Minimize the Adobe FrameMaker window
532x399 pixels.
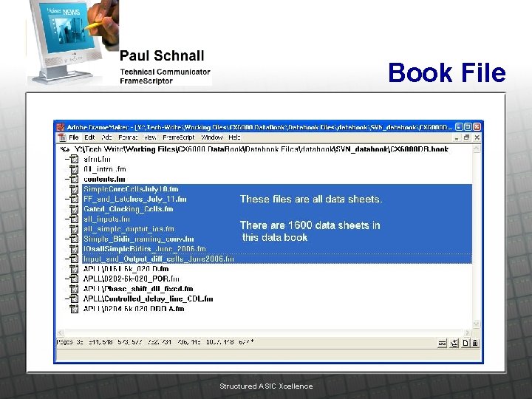(459, 127)
